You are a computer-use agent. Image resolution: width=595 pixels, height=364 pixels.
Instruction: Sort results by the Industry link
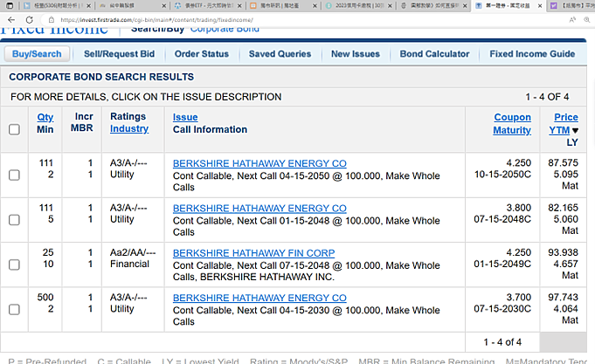[x=129, y=128]
